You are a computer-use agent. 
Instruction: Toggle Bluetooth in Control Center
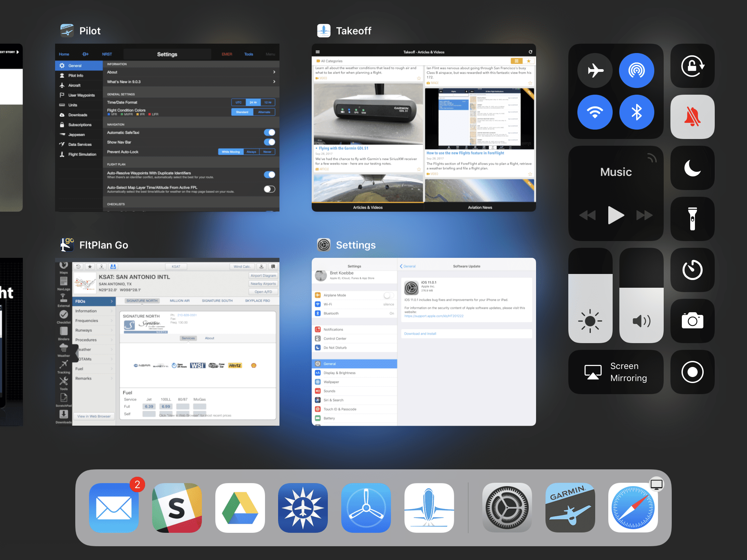[x=636, y=112]
